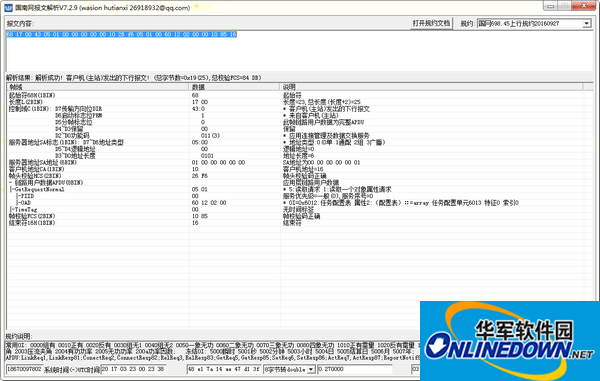Click the 说明 column header
This screenshot has height=381, width=600.
[x=432, y=87]
